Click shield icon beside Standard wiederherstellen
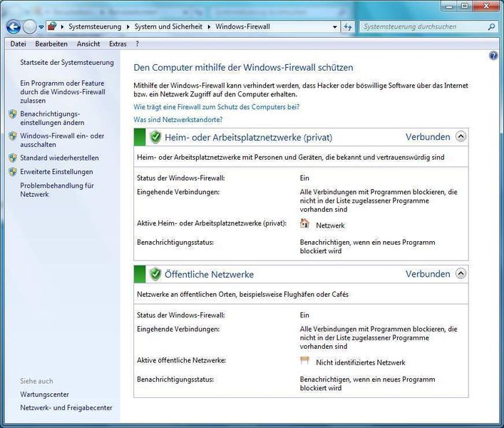This screenshot has height=428, width=504. click(13, 158)
